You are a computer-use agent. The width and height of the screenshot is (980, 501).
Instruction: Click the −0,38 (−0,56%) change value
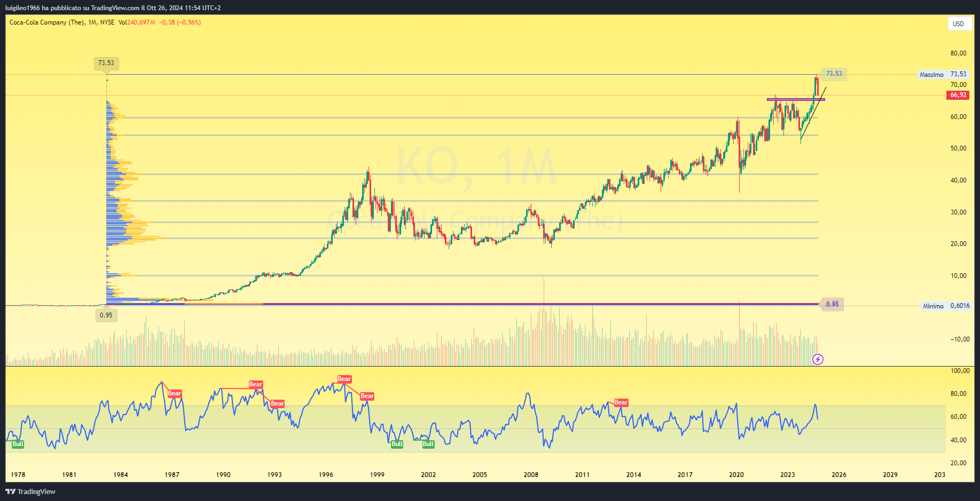[x=180, y=22]
